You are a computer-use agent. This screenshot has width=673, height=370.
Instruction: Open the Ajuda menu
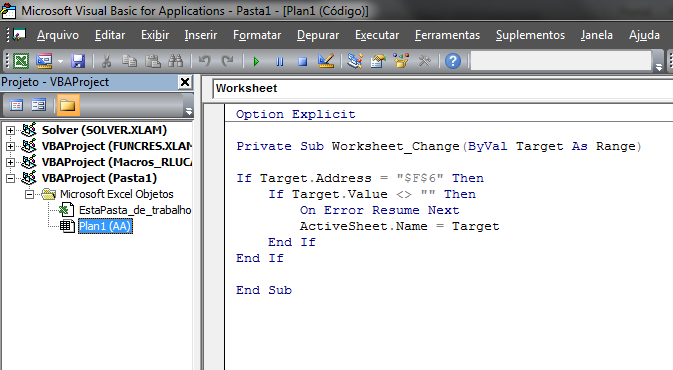pos(644,35)
